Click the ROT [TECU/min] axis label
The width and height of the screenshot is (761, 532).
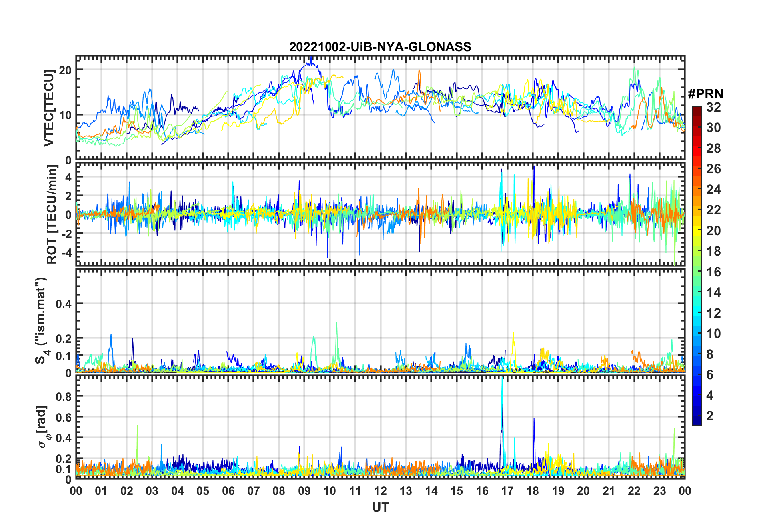[52, 214]
